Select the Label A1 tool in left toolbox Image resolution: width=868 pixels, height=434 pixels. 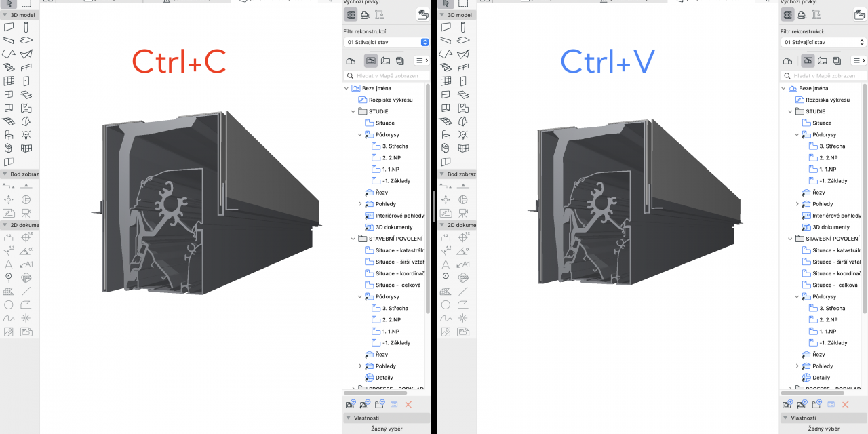[26, 264]
